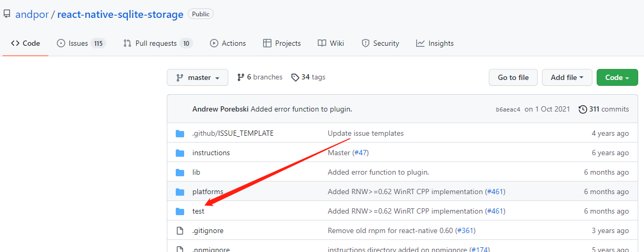Click the history clock icon beside 311 commits
This screenshot has width=644, height=252.
(x=582, y=109)
